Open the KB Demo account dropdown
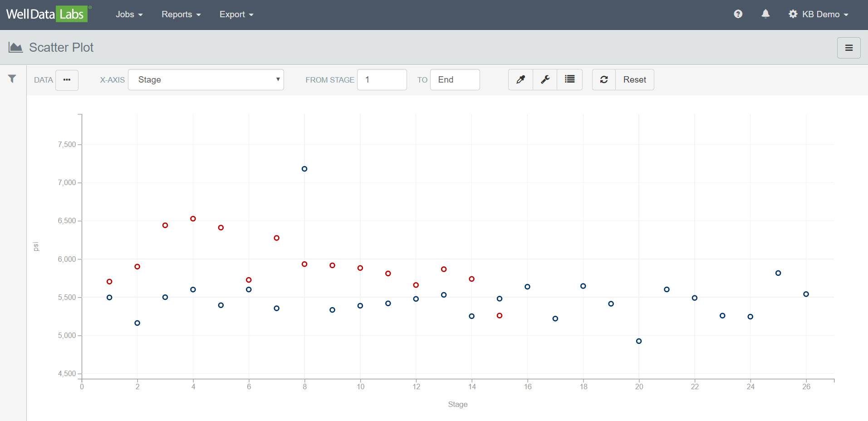The image size is (868, 421). tap(819, 14)
